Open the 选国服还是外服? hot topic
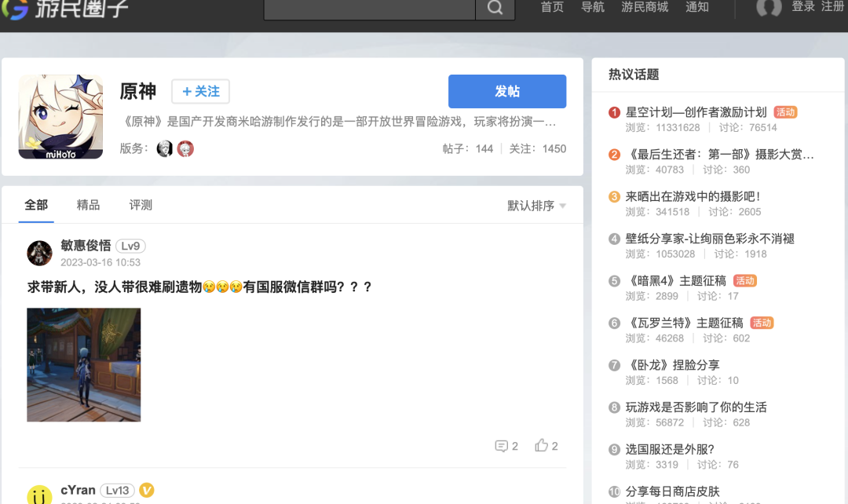The image size is (848, 504). click(x=670, y=449)
